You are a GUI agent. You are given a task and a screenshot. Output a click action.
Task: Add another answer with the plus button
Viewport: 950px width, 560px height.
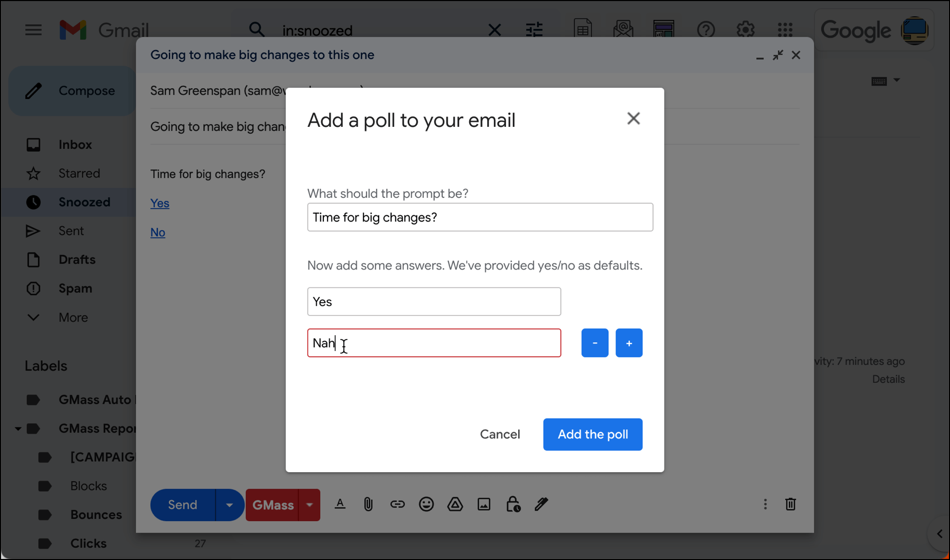(x=629, y=343)
